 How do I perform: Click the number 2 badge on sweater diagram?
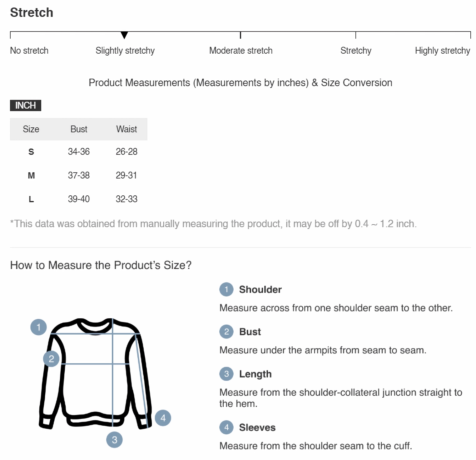coord(51,359)
